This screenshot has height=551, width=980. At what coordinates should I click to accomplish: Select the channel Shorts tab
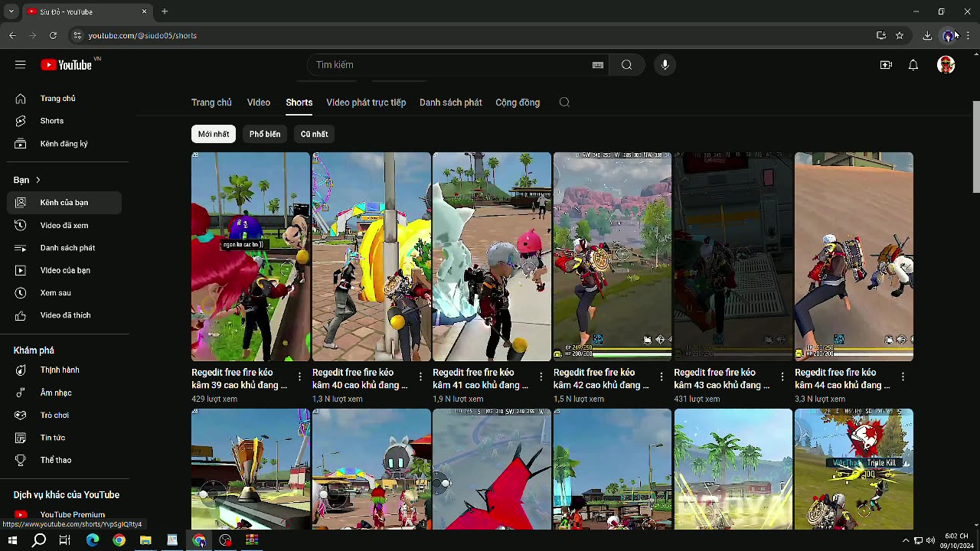point(299,103)
